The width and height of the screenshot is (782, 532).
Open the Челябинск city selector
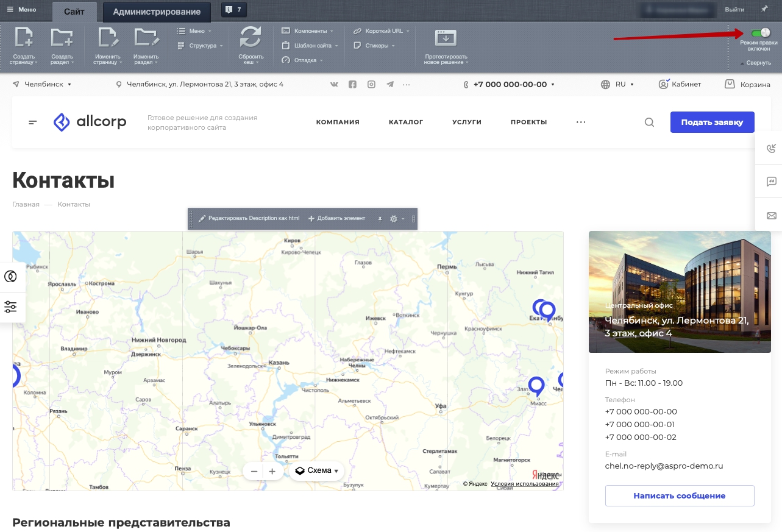click(x=42, y=84)
